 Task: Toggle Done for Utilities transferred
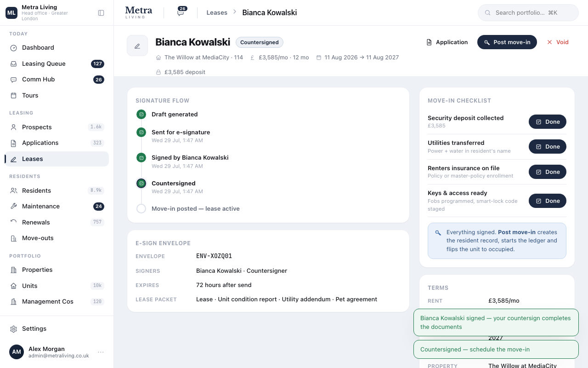tap(548, 147)
